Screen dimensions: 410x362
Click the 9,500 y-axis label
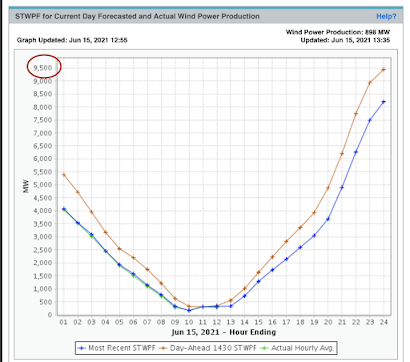(x=42, y=68)
